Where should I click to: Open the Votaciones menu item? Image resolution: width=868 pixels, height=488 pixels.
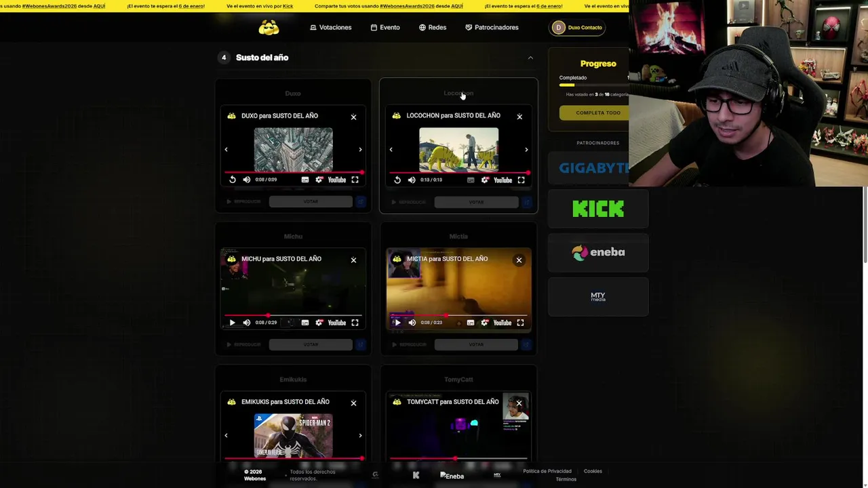pyautogui.click(x=331, y=27)
